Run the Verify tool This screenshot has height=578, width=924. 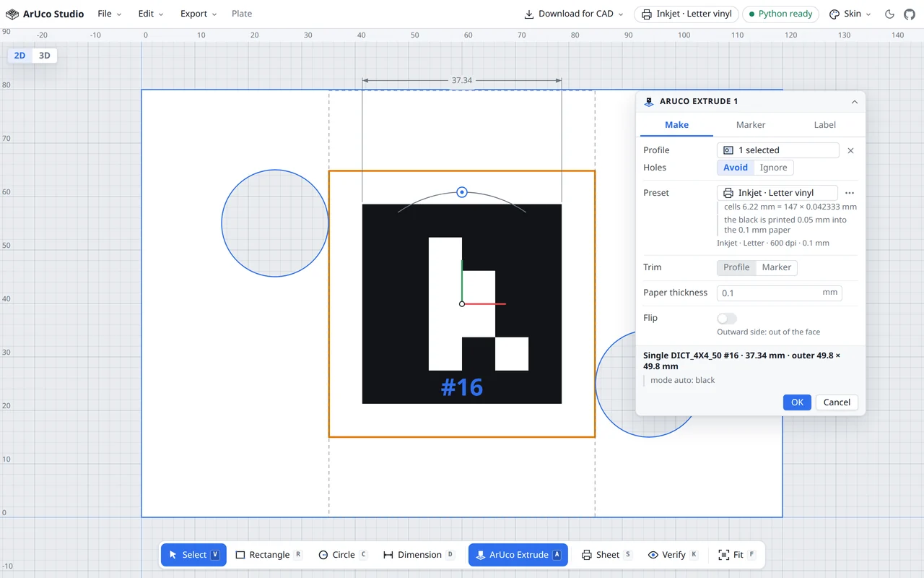pos(673,555)
